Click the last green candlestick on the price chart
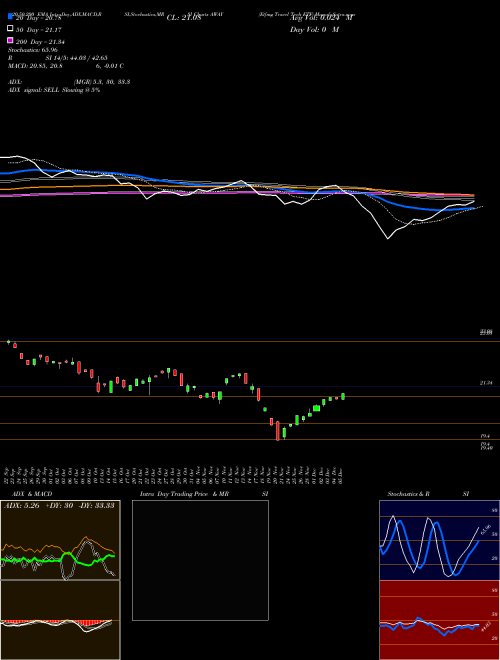The height and width of the screenshot is (660, 500). click(343, 396)
